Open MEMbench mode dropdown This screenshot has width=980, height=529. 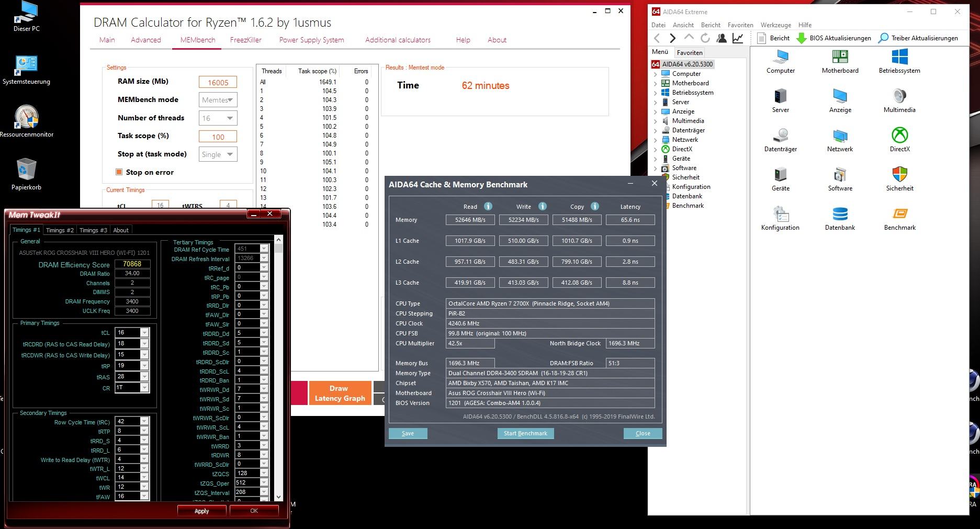[x=218, y=100]
